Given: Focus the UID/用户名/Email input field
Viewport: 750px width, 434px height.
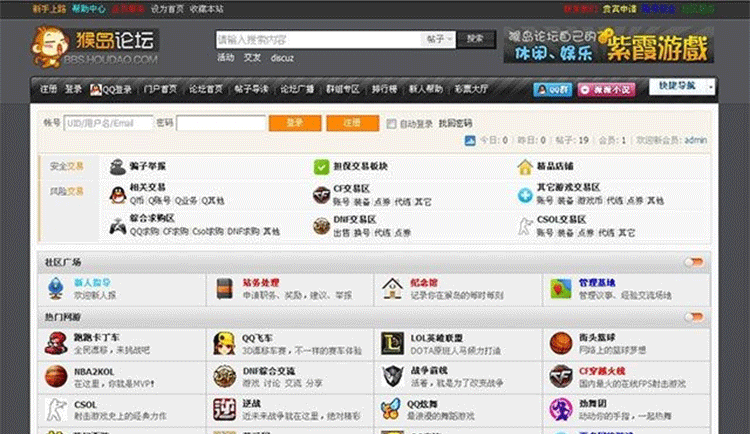Looking at the screenshot, I should (108, 123).
